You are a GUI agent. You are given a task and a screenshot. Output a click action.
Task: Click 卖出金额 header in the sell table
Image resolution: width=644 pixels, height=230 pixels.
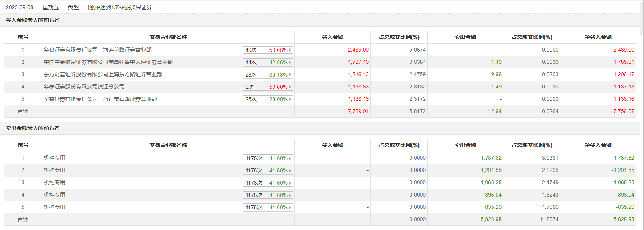point(465,145)
